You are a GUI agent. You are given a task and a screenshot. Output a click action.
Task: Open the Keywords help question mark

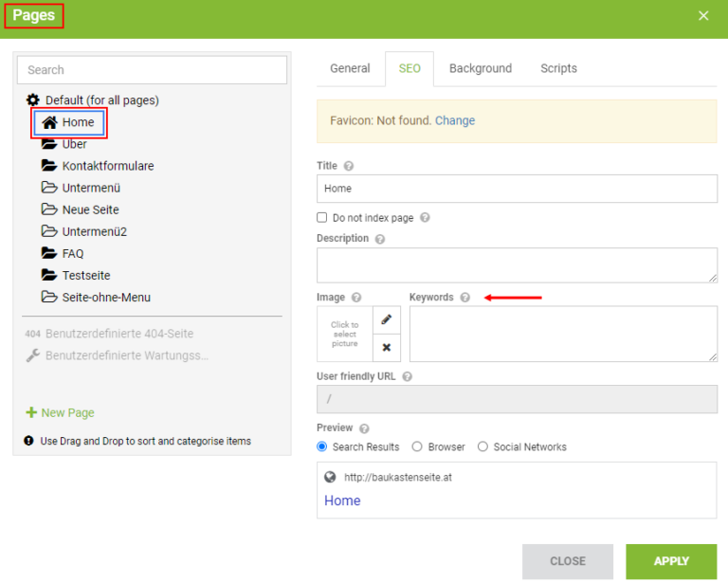465,298
